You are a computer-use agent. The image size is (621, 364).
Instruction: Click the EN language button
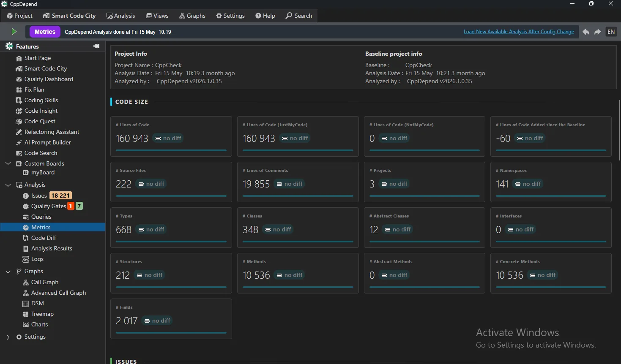click(x=611, y=32)
